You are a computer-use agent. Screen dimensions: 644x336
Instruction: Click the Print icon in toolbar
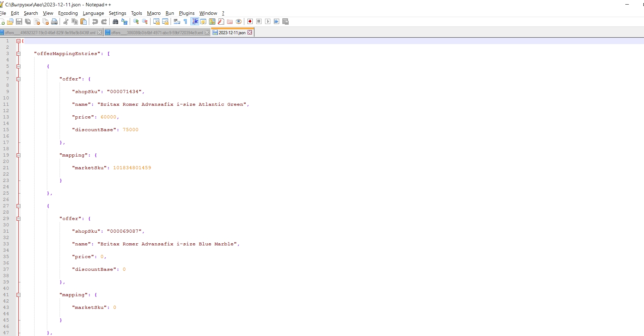(x=54, y=22)
